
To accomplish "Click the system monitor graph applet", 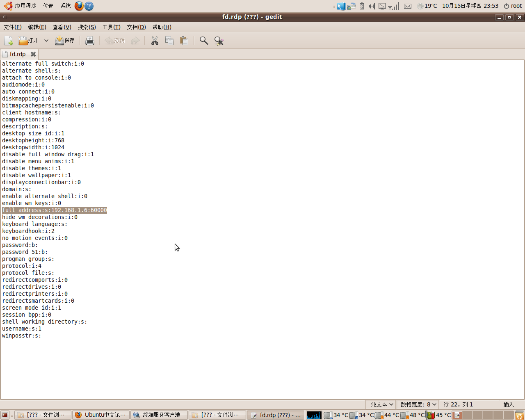I will (x=314, y=415).
